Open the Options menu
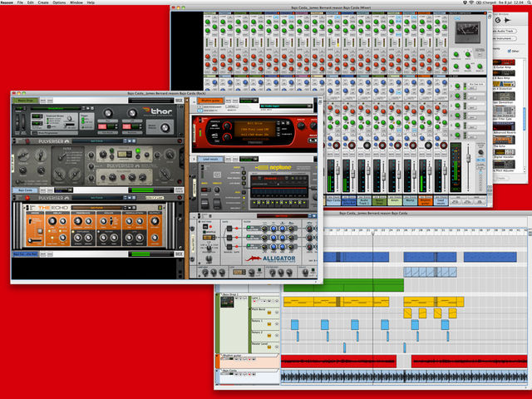Viewport: 532px width, 399px height. [x=59, y=2]
